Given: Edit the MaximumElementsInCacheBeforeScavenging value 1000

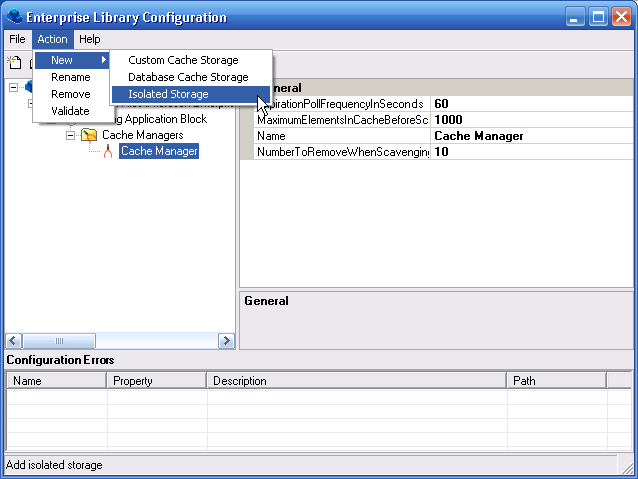Looking at the screenshot, I should pyautogui.click(x=530, y=120).
